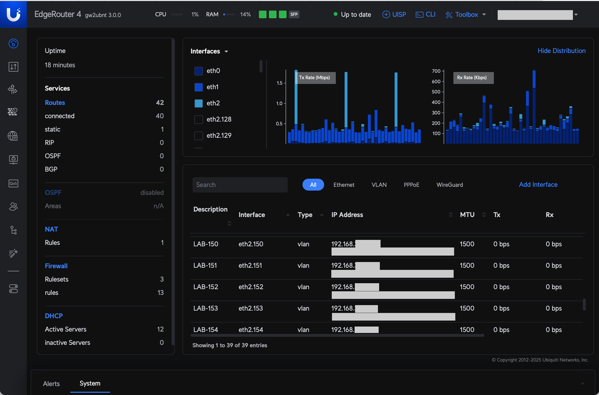Open the DHCP section link
Image resolution: width=599 pixels, height=395 pixels.
[53, 316]
